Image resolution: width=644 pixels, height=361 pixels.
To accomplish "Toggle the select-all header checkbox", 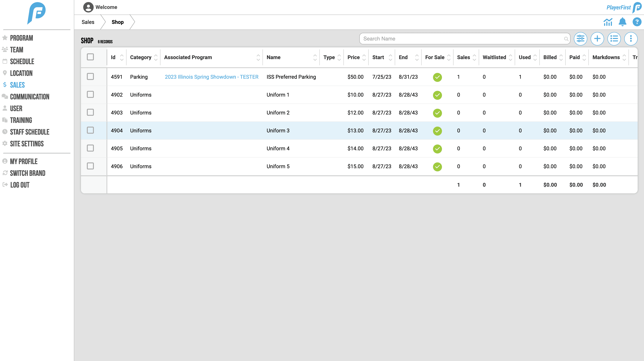I will (90, 57).
